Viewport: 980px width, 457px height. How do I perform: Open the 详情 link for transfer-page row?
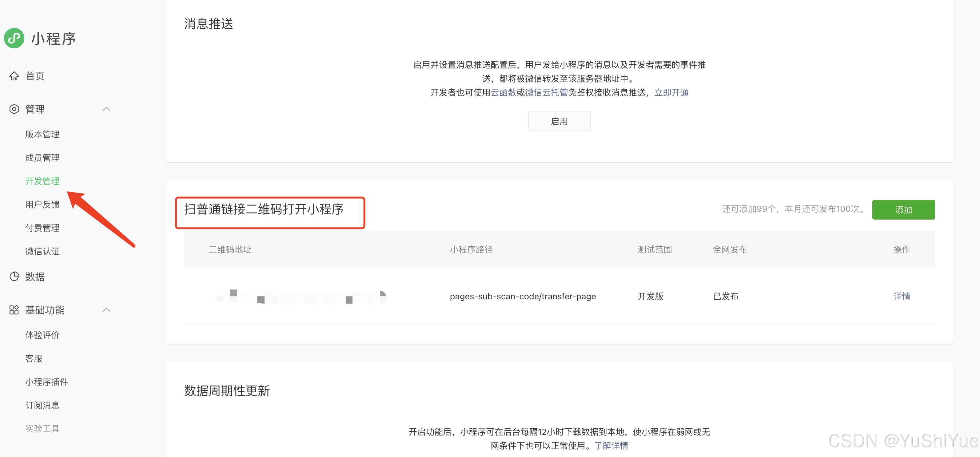[x=901, y=296]
